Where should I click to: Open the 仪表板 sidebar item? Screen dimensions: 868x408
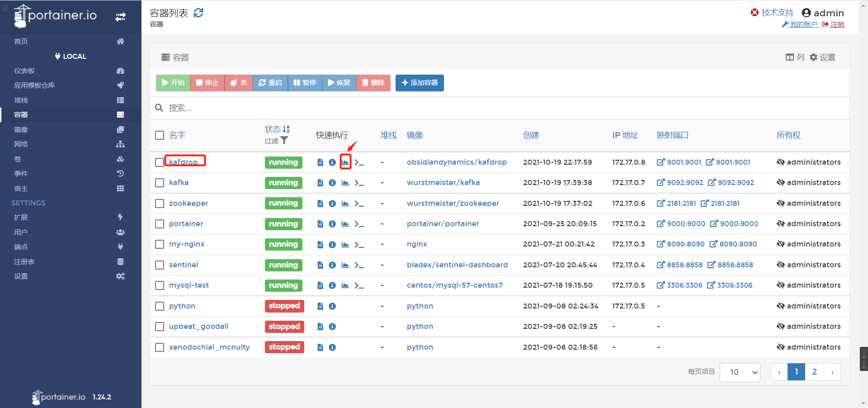click(24, 71)
